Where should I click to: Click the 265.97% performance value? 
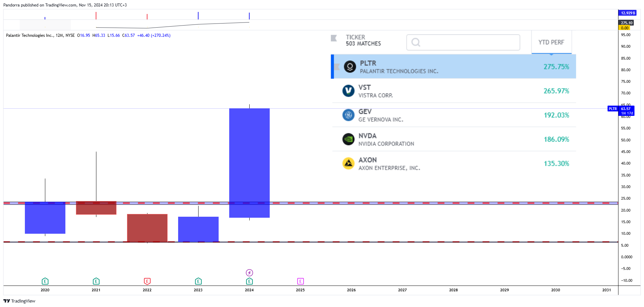pyautogui.click(x=556, y=91)
